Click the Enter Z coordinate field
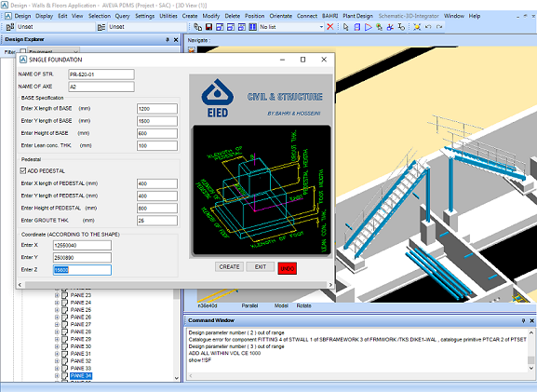The width and height of the screenshot is (537, 392). [x=82, y=270]
